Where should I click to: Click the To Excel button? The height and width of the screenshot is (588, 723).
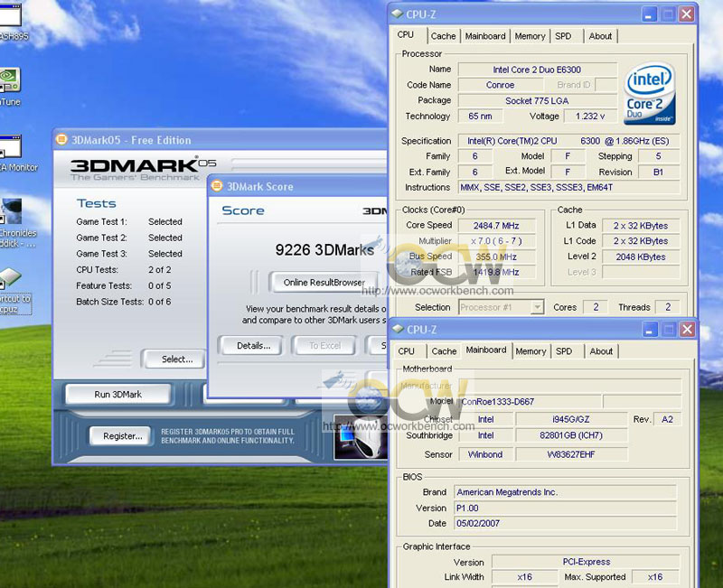coord(324,346)
